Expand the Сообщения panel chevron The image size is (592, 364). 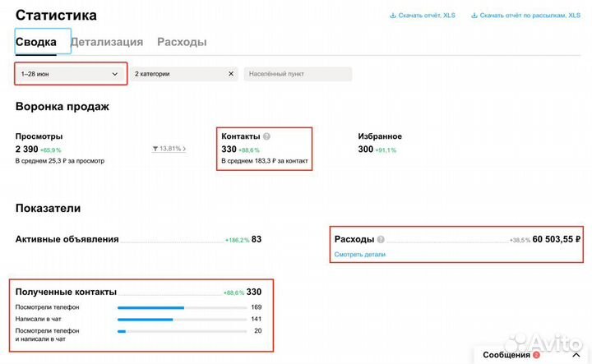[x=576, y=355]
